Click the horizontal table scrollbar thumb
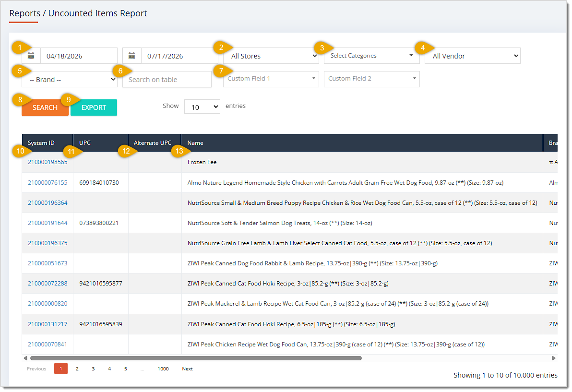Viewport: 572px width, 392px height. (196, 358)
